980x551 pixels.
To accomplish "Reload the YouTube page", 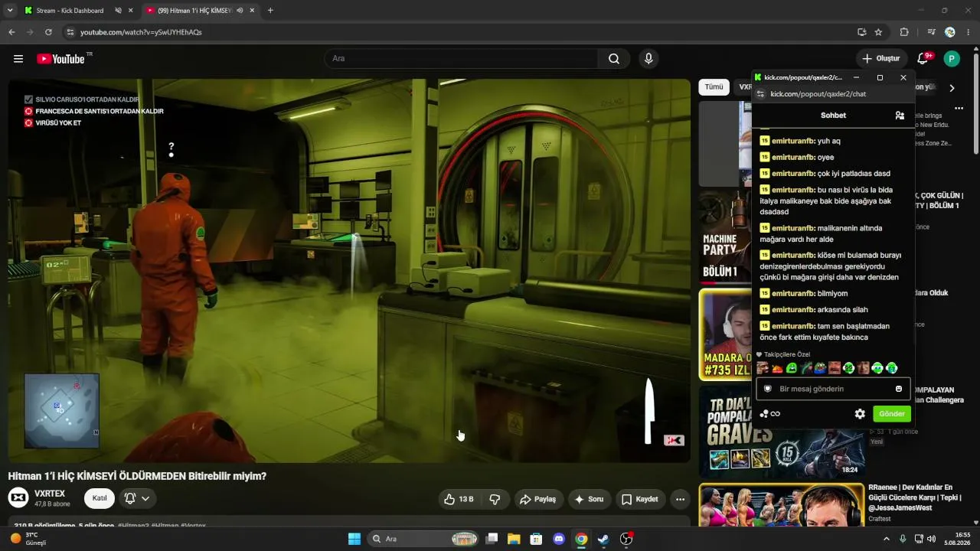I will click(48, 32).
